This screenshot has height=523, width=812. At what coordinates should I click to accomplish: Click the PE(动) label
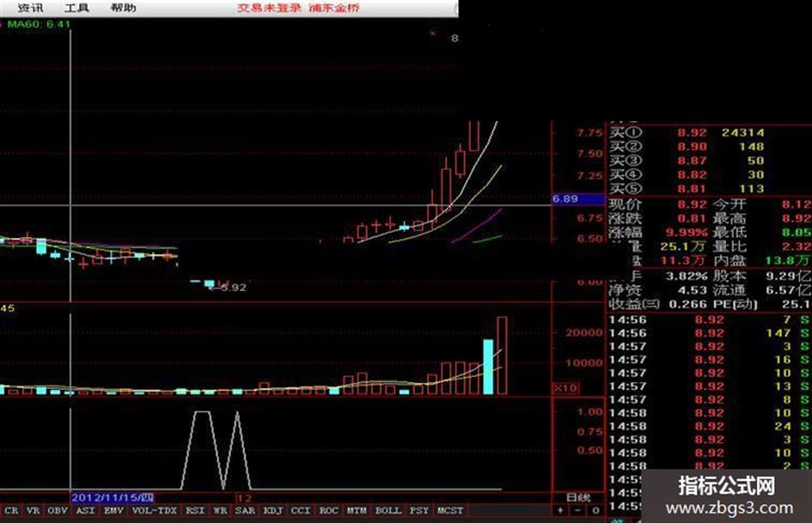coord(735,304)
